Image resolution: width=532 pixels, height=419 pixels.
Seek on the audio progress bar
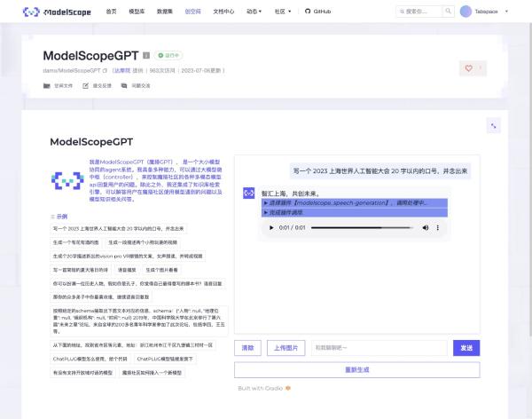click(362, 227)
